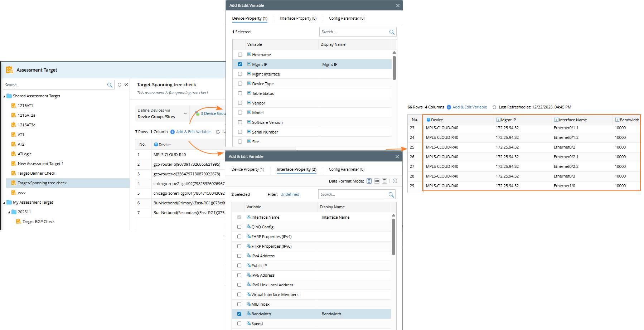Enable the Vendor variable checkbox
Viewport: 644px width, 330px height.
point(240,103)
